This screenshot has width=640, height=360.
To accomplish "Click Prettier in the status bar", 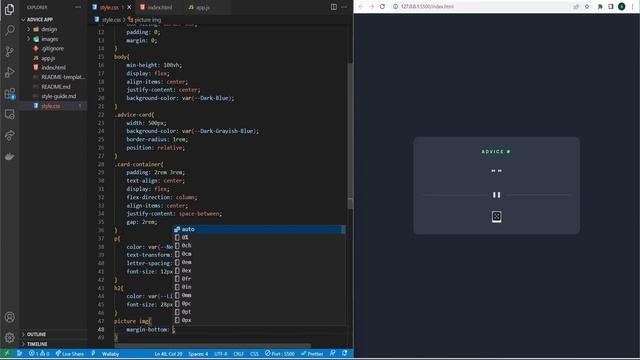I will 312,353.
